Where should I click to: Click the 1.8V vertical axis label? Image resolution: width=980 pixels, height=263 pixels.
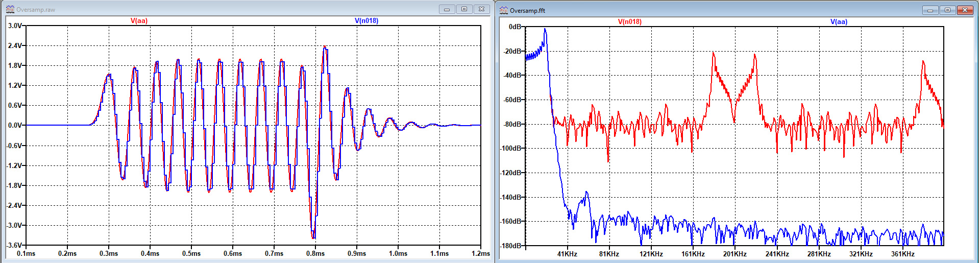tap(15, 65)
